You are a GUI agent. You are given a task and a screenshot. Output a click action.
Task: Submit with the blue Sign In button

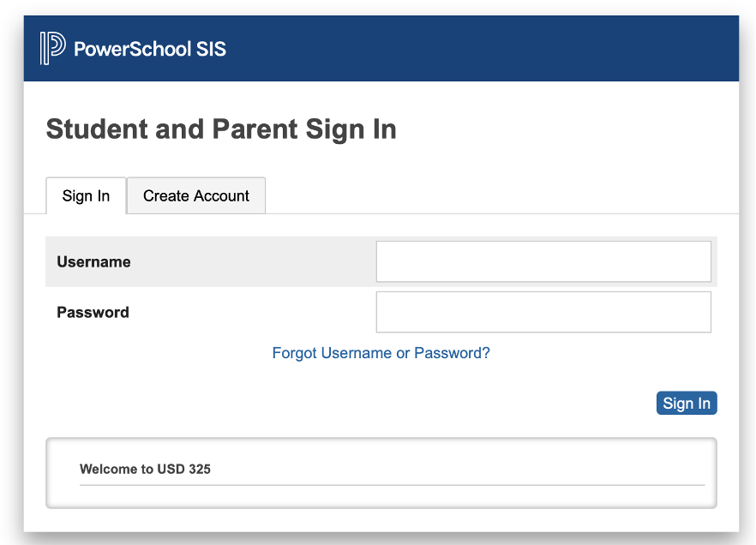pos(687,403)
